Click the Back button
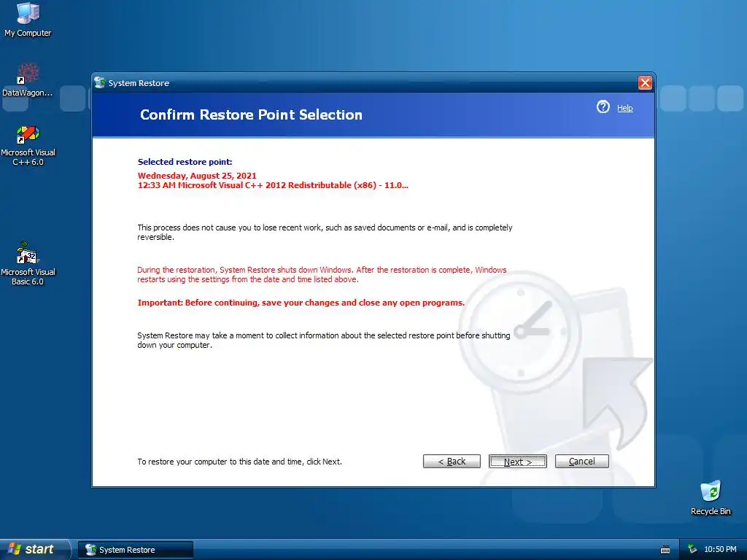 (x=452, y=461)
